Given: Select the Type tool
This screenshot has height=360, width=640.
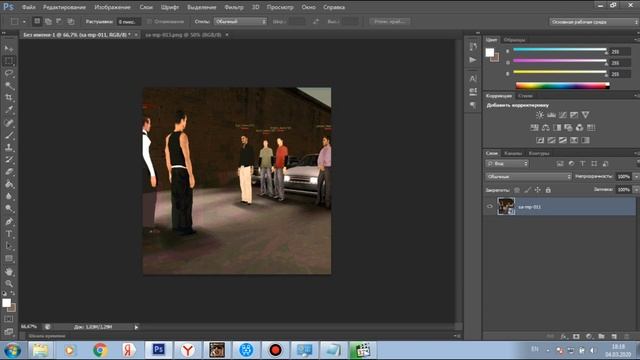Looking at the screenshot, I should click(x=9, y=234).
